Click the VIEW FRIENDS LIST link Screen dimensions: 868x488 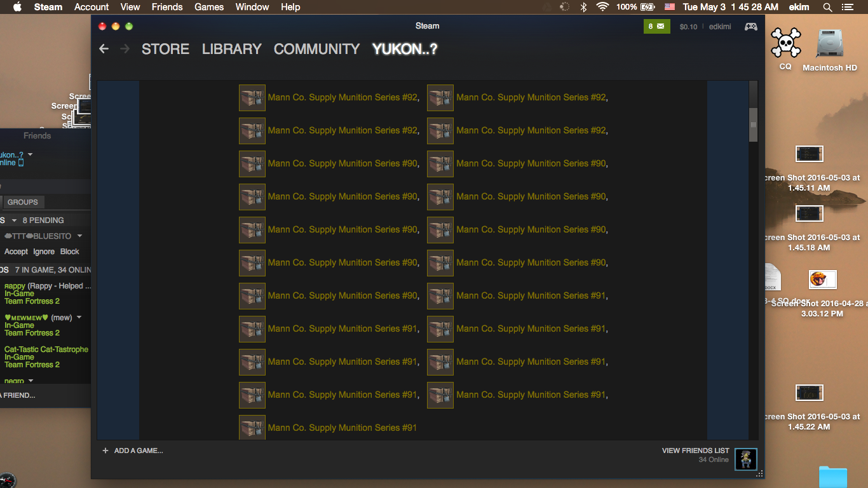[695, 451]
